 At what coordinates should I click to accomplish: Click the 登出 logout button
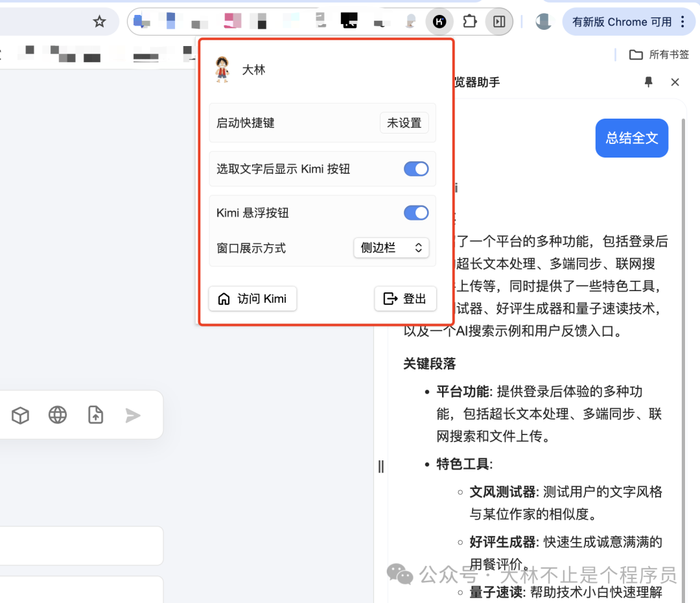pyautogui.click(x=405, y=298)
